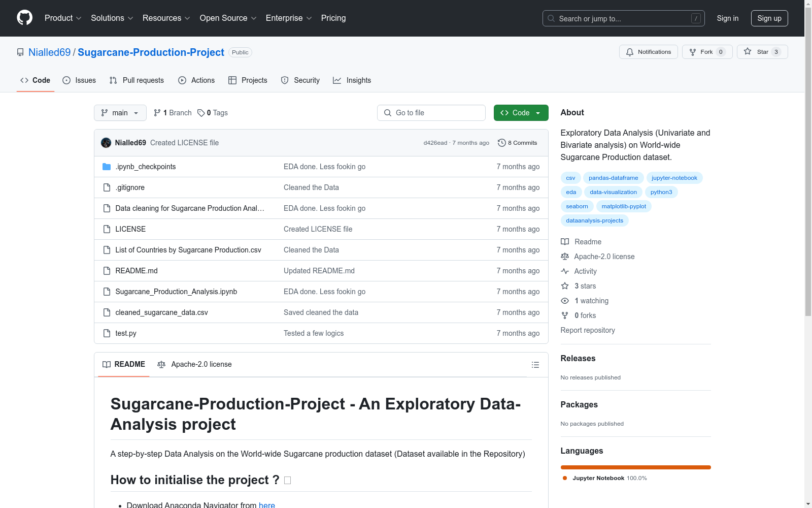Click the commit history clock icon
812x508 pixels.
(502, 143)
